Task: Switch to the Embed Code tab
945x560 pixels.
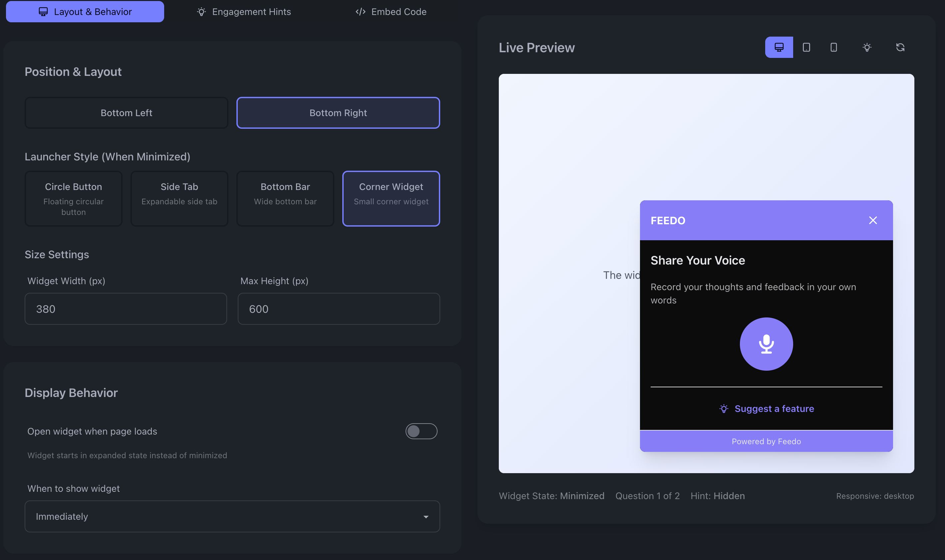Action: [x=391, y=12]
